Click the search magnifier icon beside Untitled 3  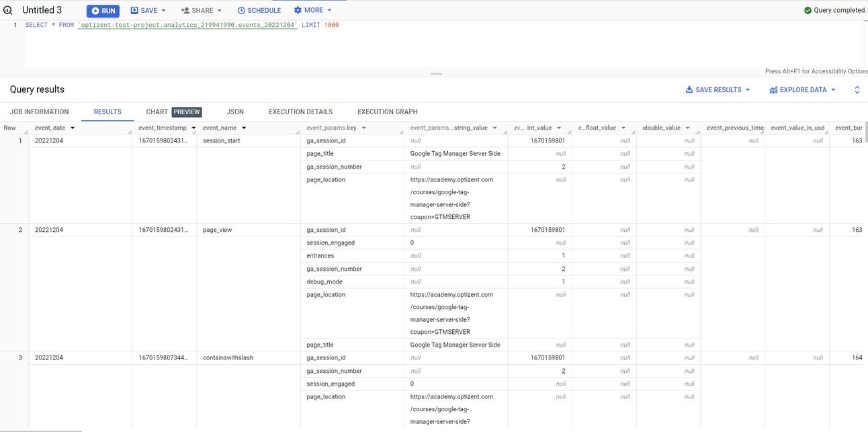coord(8,9)
